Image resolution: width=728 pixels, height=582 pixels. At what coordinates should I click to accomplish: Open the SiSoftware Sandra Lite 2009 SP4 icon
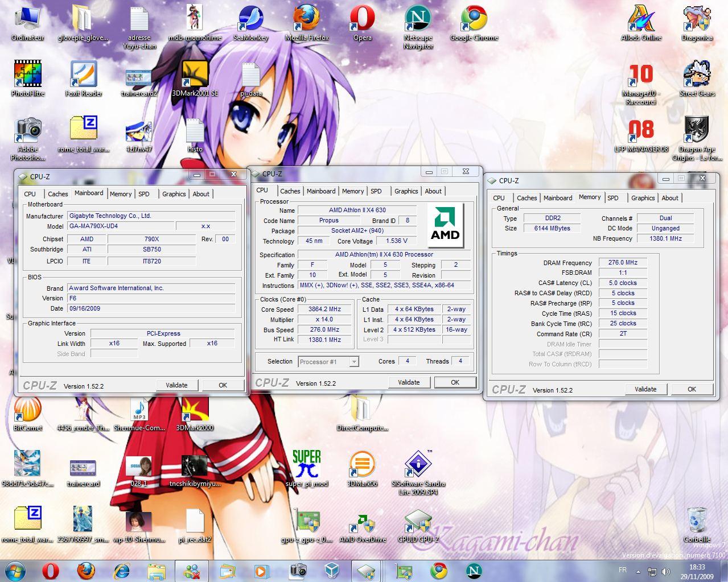coord(418,473)
